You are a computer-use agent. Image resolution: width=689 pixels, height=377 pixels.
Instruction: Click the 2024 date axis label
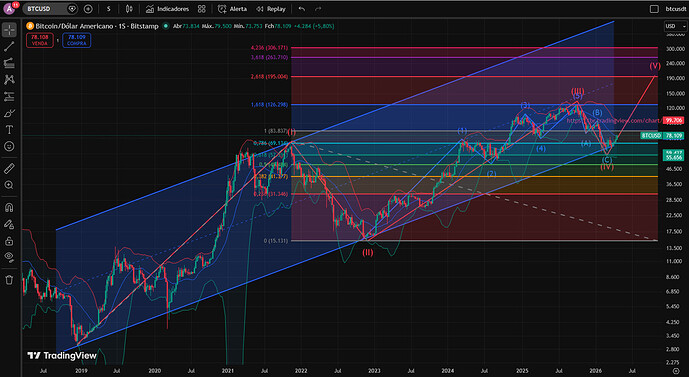[448, 371]
